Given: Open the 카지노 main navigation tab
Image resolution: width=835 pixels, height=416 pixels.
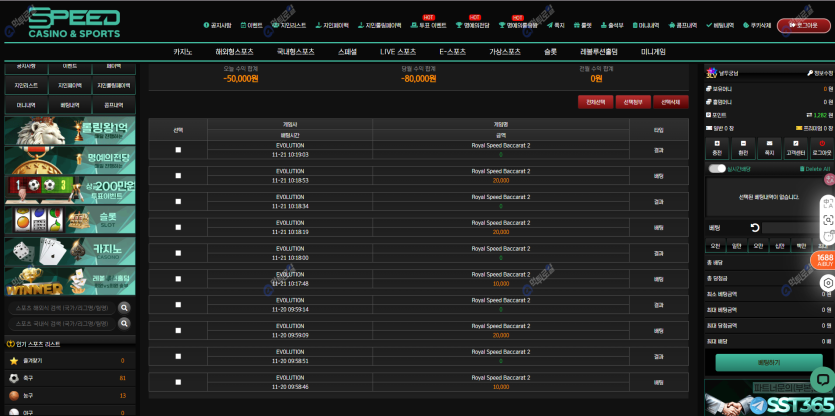Looking at the screenshot, I should pyautogui.click(x=183, y=51).
